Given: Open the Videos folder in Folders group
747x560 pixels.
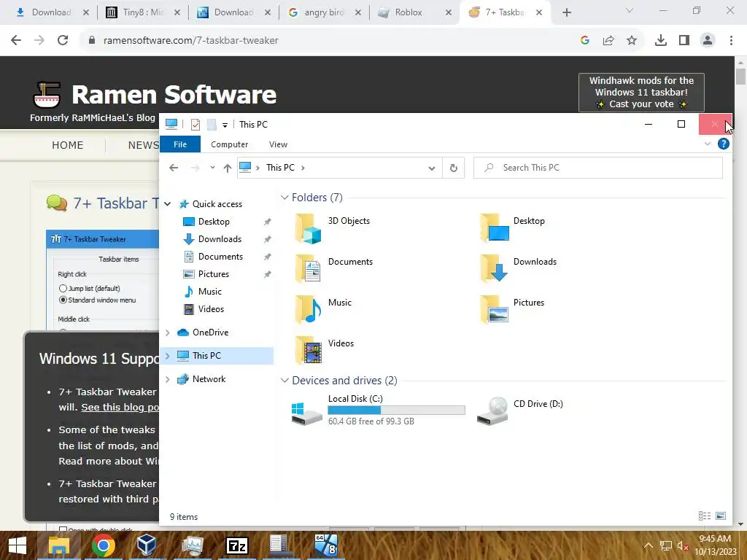Looking at the screenshot, I should [325, 350].
